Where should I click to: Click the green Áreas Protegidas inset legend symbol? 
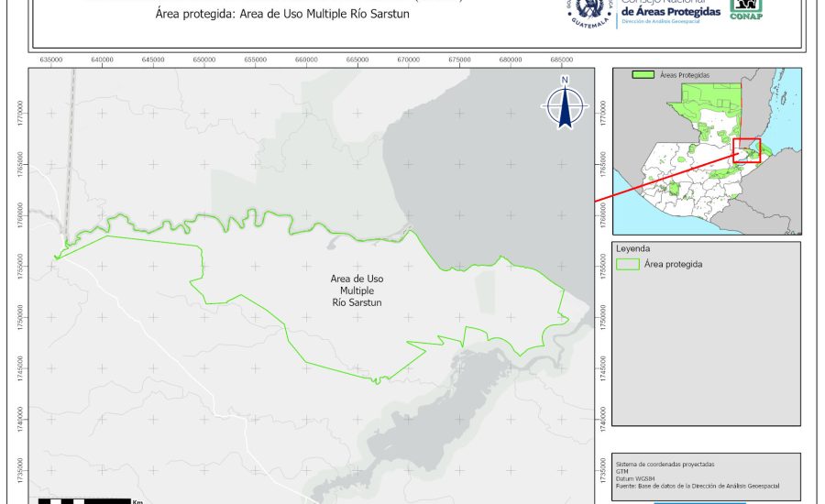tap(644, 75)
